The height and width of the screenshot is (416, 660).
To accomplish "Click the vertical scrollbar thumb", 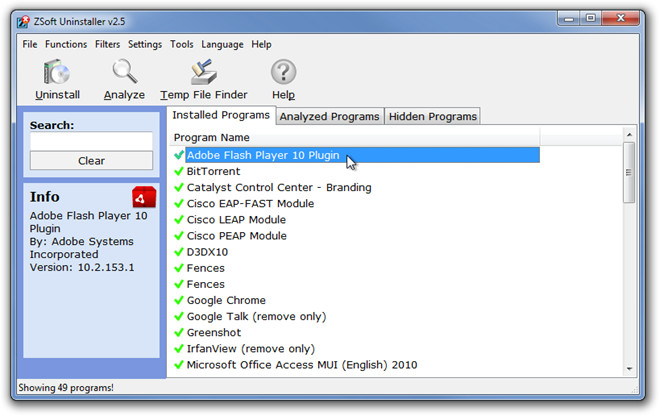I will [x=629, y=173].
